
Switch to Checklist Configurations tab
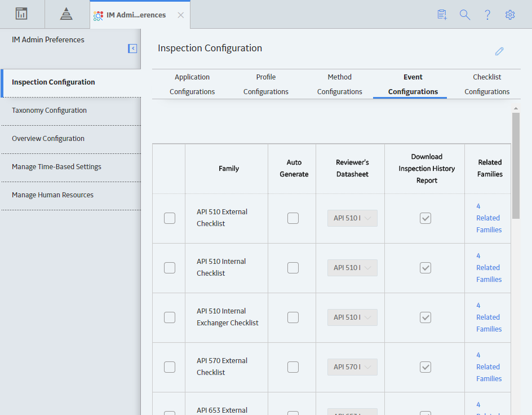[x=487, y=84]
